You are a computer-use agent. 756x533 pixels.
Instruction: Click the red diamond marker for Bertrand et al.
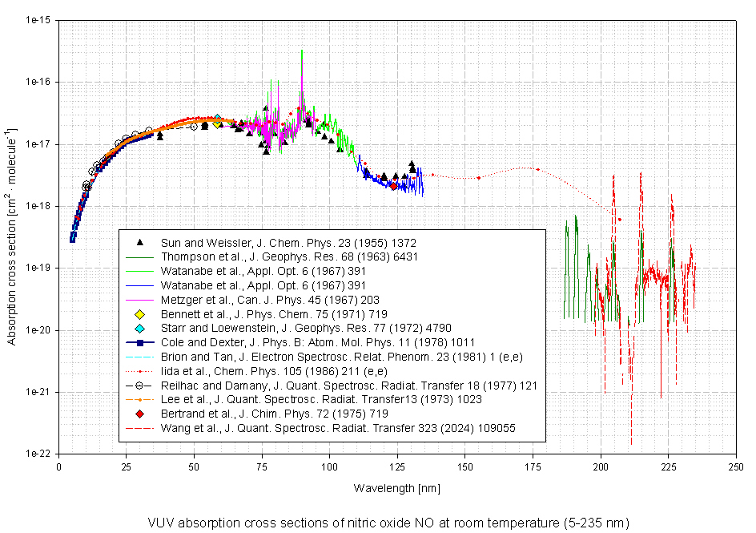pyautogui.click(x=140, y=414)
